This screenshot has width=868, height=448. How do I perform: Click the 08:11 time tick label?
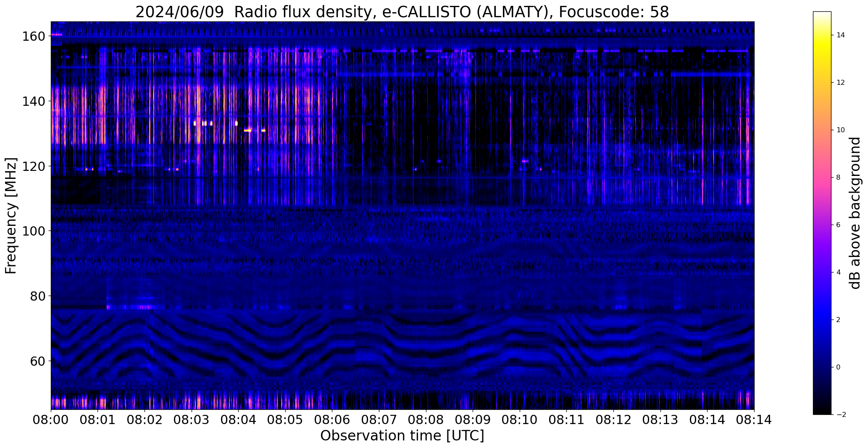point(566,420)
